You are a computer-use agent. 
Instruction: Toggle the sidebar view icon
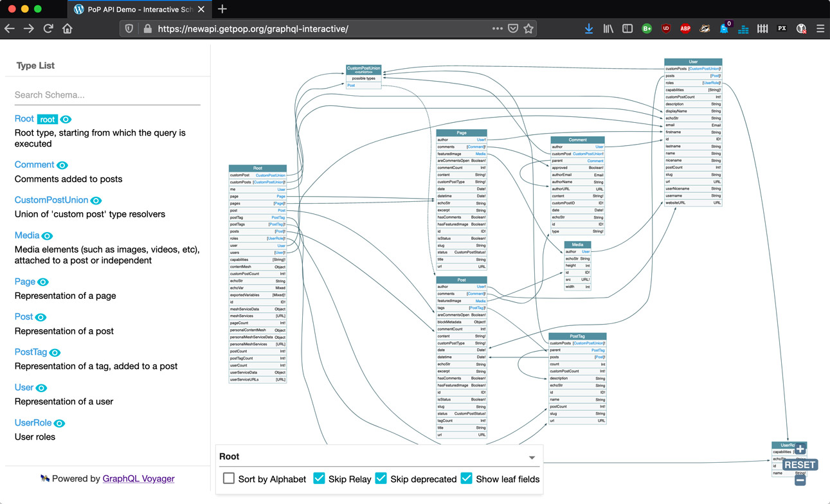[627, 29]
